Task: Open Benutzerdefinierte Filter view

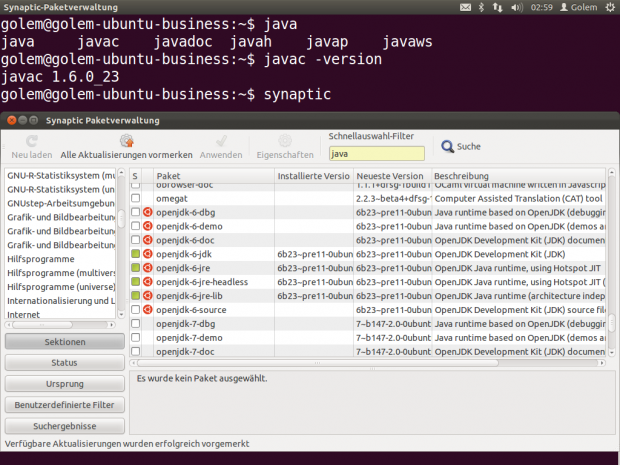Action: coord(64,405)
